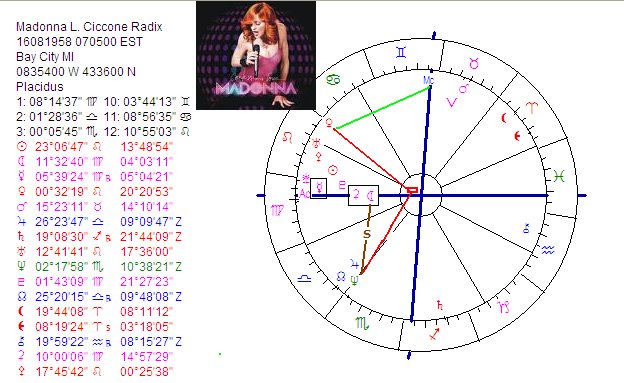The height and width of the screenshot is (383, 624).
Task: Select the Virgo sign glyph on wheel
Action: 277,210
